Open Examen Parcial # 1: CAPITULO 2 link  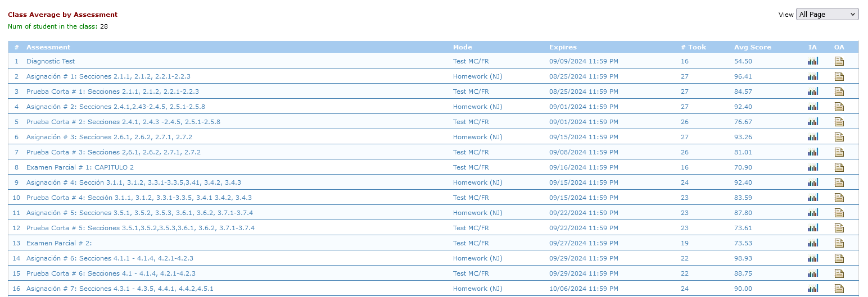coord(80,167)
